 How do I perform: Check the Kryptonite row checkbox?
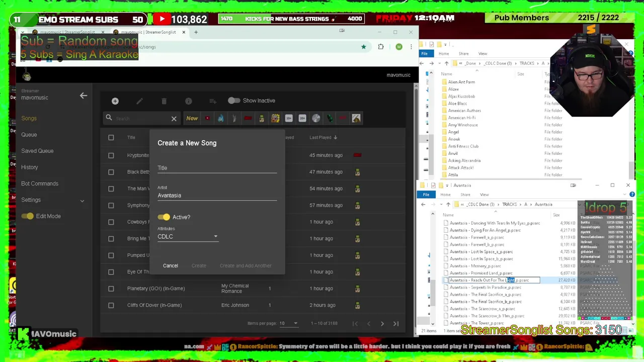[x=111, y=155]
